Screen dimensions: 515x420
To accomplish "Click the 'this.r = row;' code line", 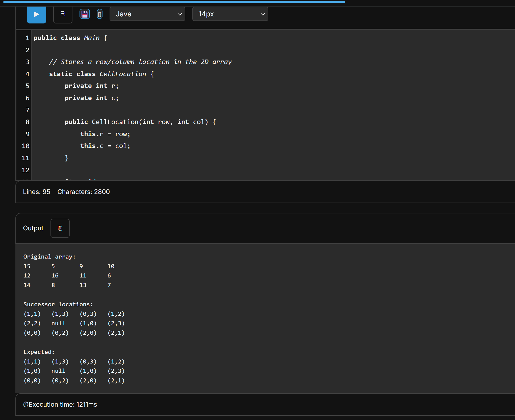I will click(105, 134).
